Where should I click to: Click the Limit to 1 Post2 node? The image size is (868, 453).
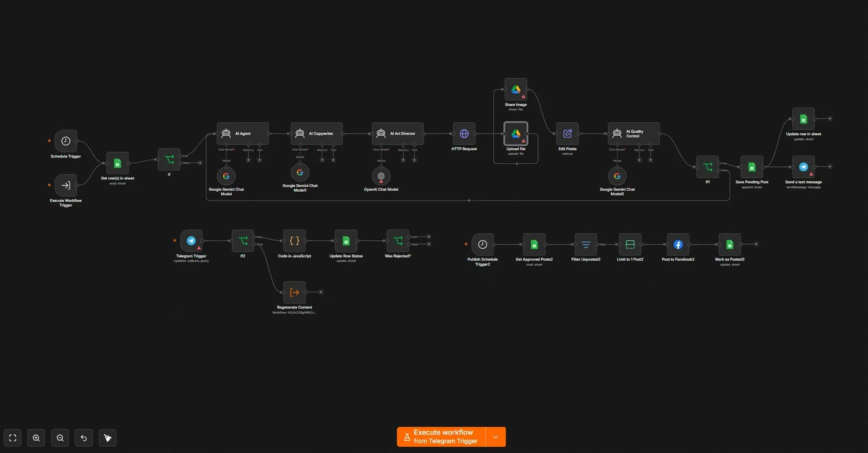pos(630,244)
